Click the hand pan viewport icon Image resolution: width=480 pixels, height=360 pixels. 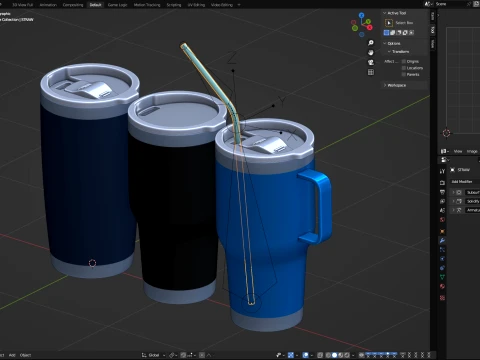pos(370,53)
